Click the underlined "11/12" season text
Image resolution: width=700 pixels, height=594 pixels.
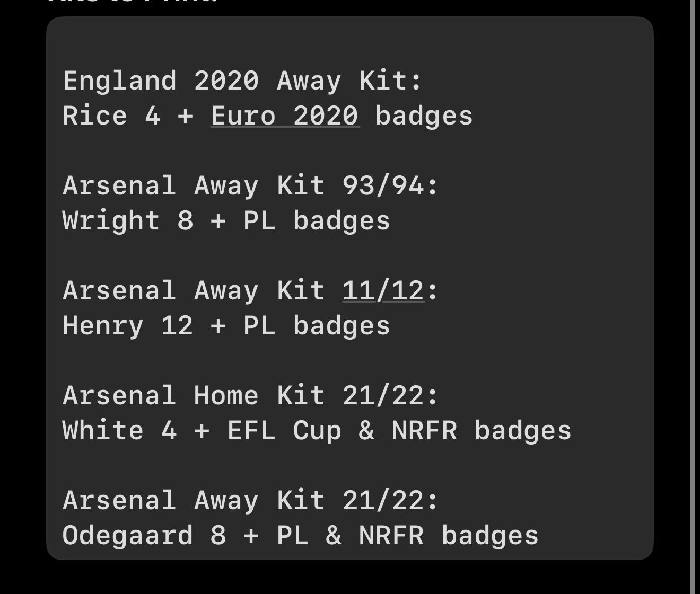[383, 290]
